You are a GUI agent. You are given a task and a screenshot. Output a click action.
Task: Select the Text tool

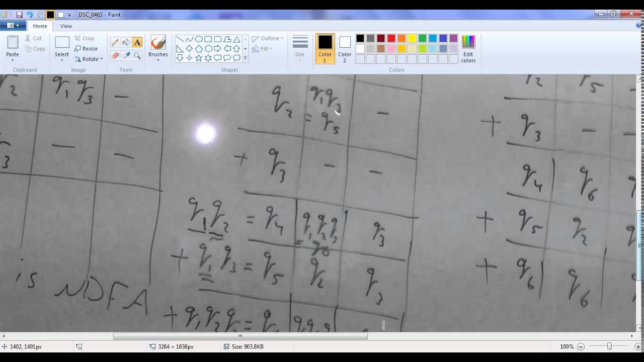click(137, 42)
